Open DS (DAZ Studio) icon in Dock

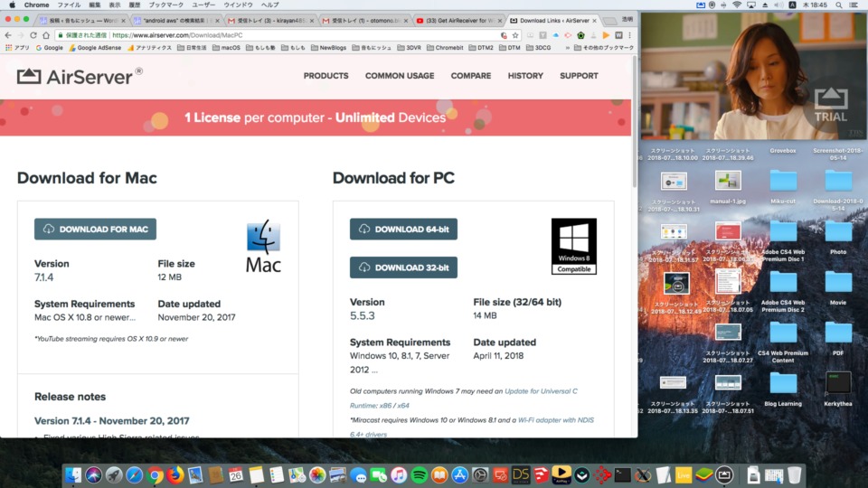pos(521,474)
